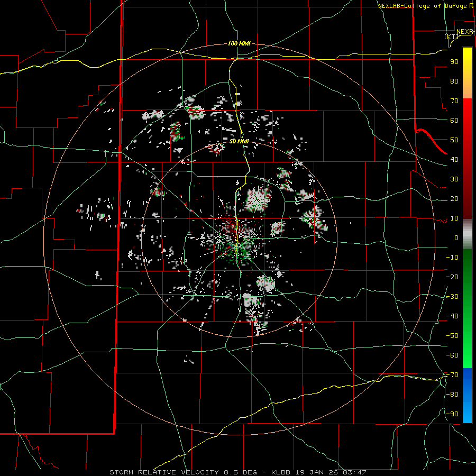The image size is (476, 476).
Task: Click the 03:47 timestamp in caption
Action: [x=354, y=472]
